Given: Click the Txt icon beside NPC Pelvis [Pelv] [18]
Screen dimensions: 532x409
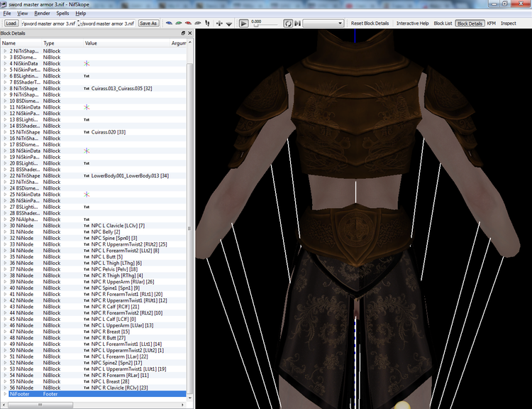Looking at the screenshot, I should coord(87,269).
